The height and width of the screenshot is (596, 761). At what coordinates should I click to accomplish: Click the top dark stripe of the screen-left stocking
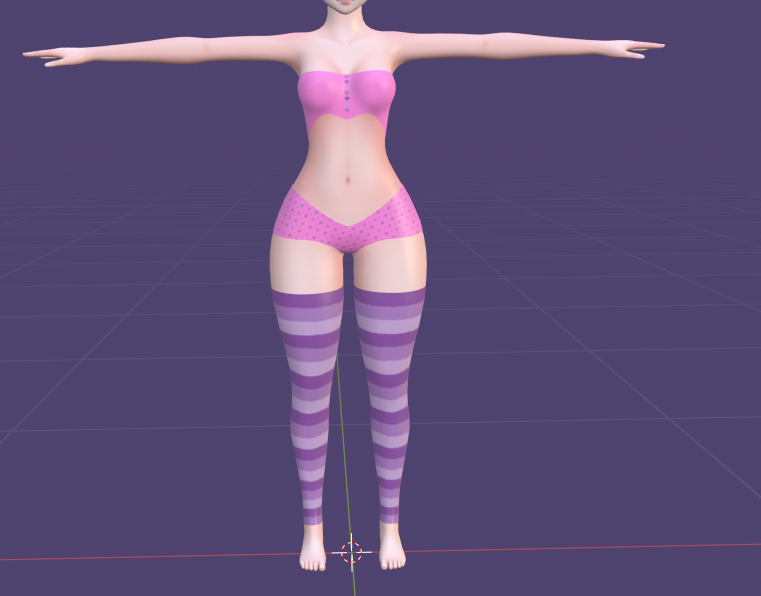[x=308, y=297]
